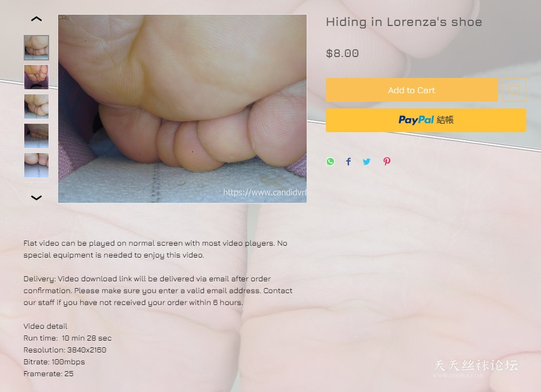Select the first thumbnail in the gallery

[x=36, y=47]
